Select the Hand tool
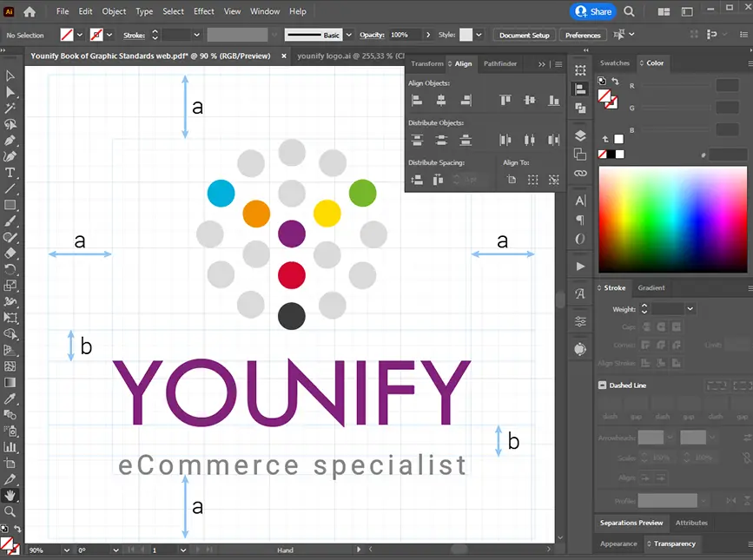The image size is (753, 560). click(x=10, y=495)
